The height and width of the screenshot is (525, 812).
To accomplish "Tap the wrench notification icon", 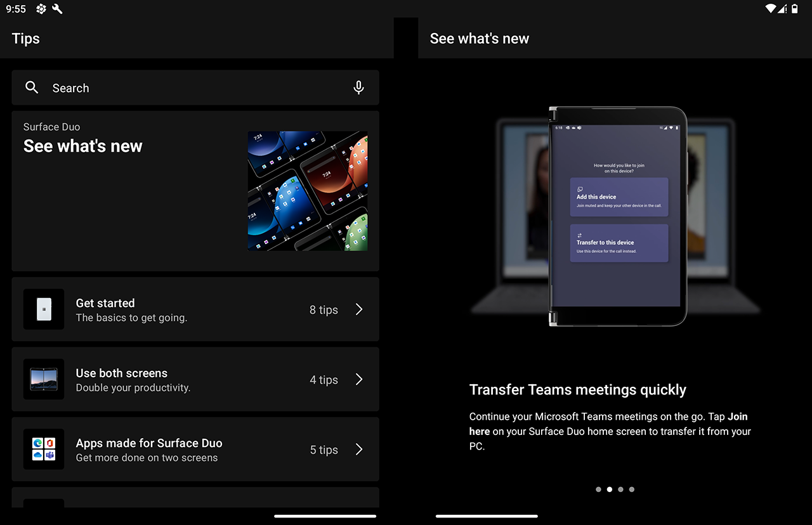I will 57,9.
